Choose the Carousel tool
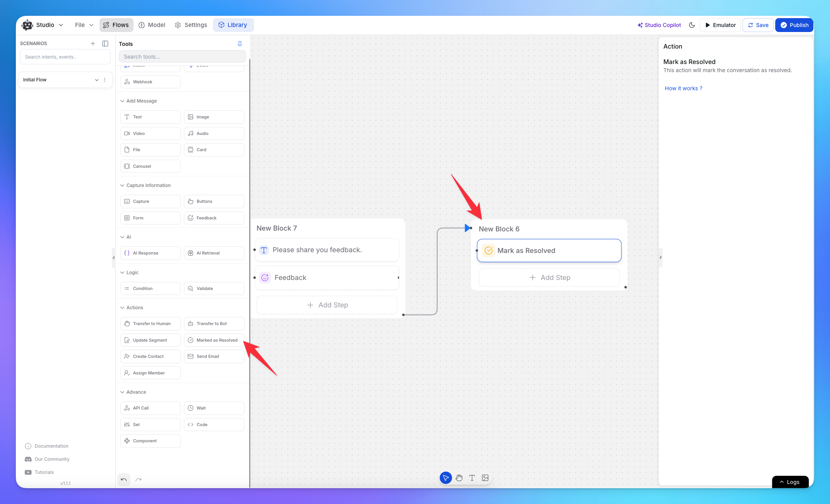This screenshot has width=830, height=504. click(150, 166)
